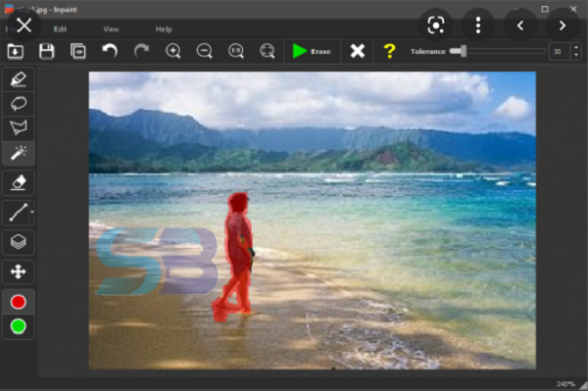Select the Move tool
The height and width of the screenshot is (391, 588).
19,271
